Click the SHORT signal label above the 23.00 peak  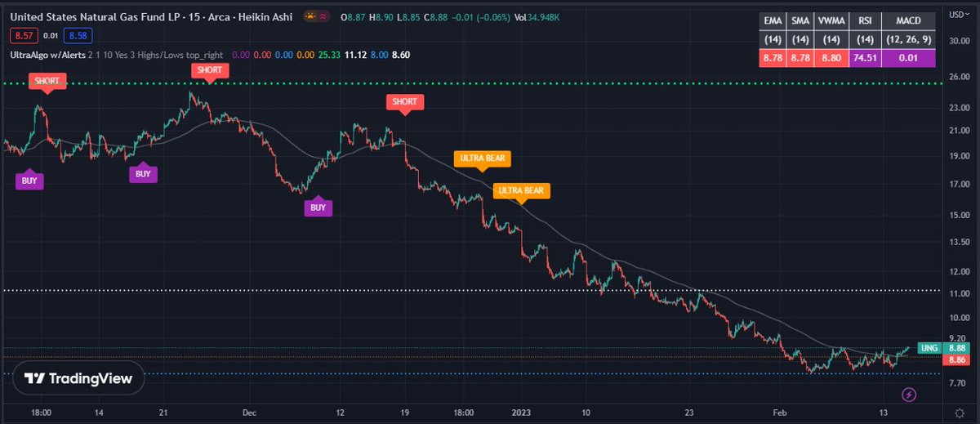click(x=209, y=70)
